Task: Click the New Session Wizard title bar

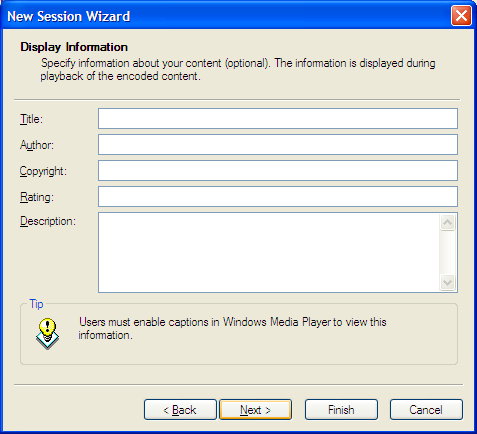Action: point(227,16)
